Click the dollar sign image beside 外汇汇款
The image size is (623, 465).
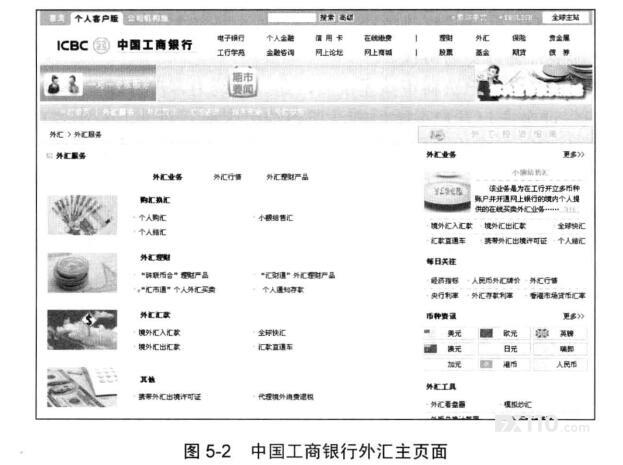[82, 330]
